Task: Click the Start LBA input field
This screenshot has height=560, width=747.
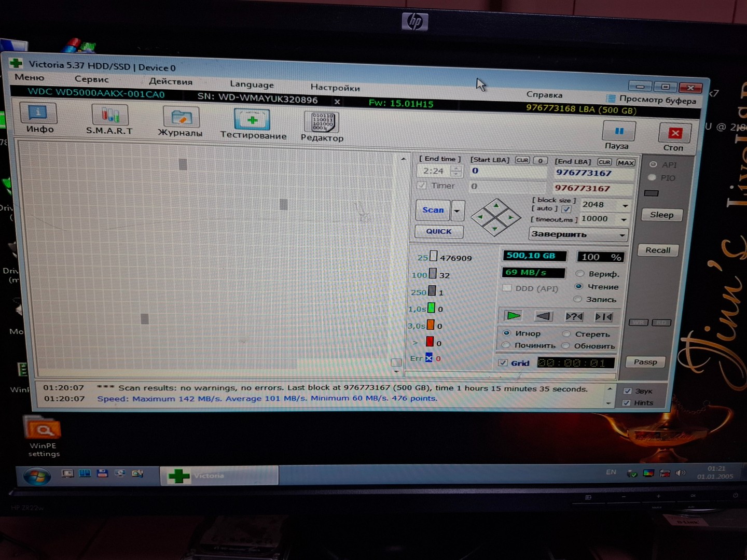Action: pos(507,171)
